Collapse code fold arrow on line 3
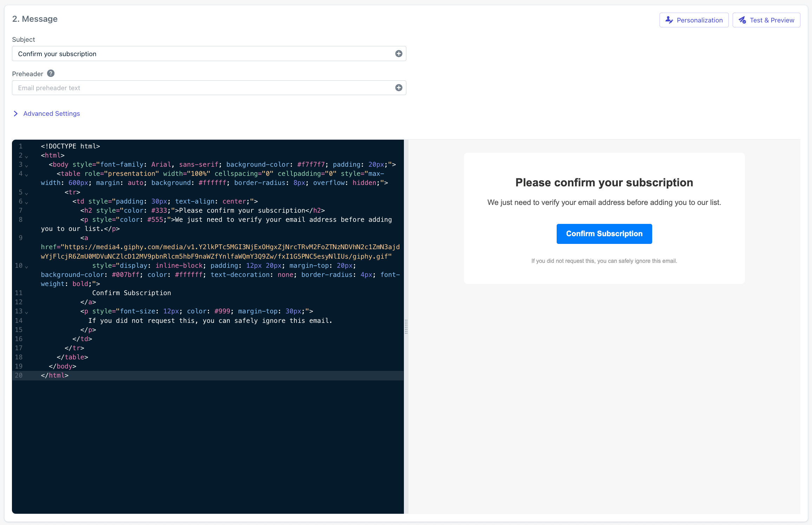812x525 pixels. 27,165
